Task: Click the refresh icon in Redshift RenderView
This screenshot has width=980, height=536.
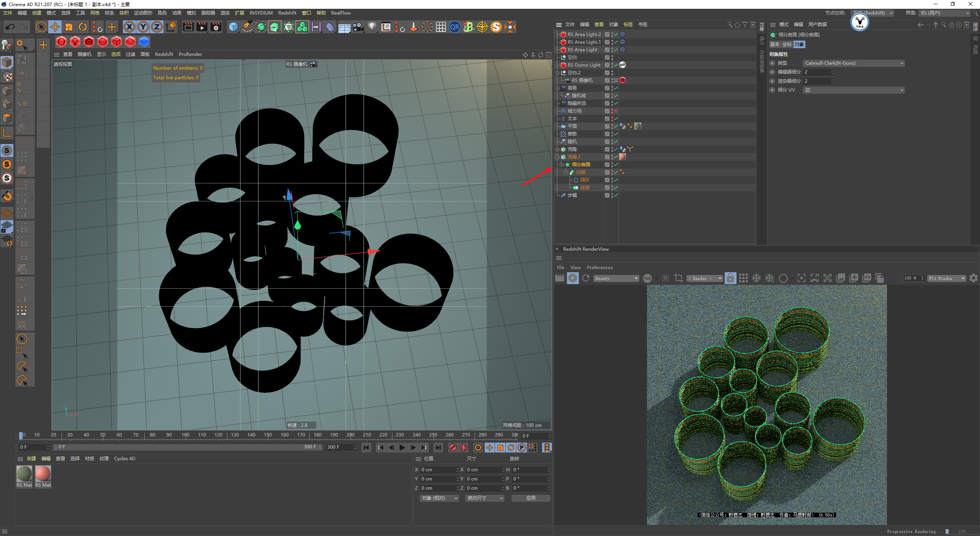Action: [x=586, y=278]
